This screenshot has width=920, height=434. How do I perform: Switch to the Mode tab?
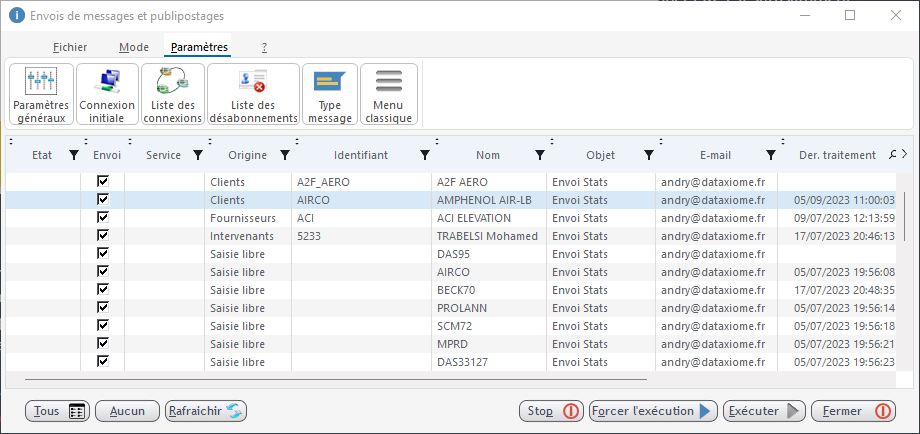134,47
